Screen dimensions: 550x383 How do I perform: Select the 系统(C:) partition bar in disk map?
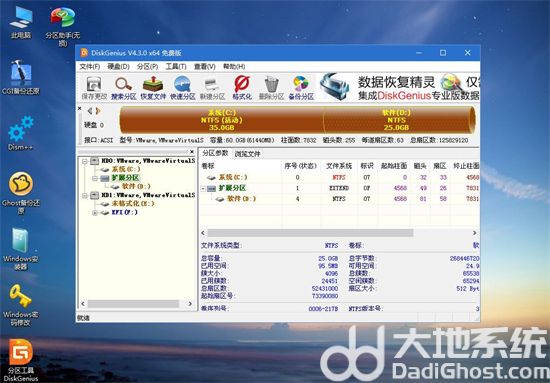point(221,120)
